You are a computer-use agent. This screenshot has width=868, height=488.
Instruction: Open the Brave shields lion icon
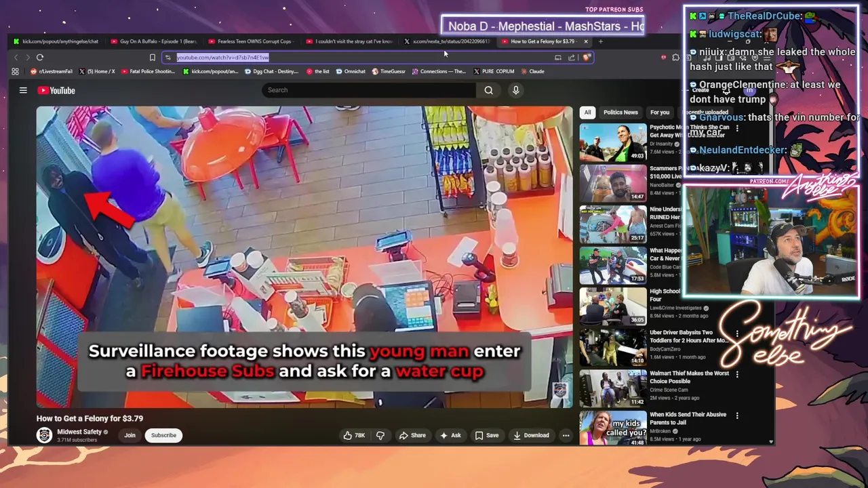click(x=587, y=58)
